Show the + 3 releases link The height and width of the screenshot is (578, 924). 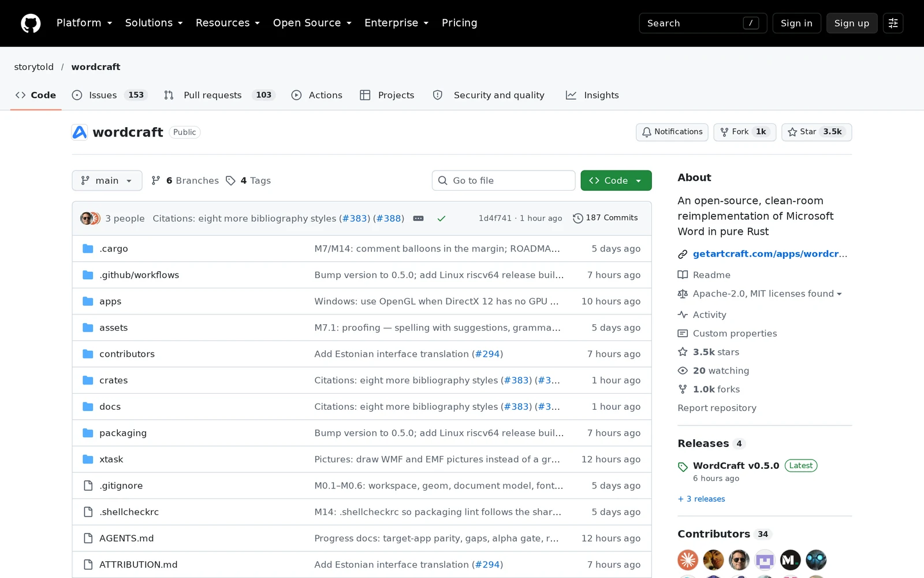[702, 499]
